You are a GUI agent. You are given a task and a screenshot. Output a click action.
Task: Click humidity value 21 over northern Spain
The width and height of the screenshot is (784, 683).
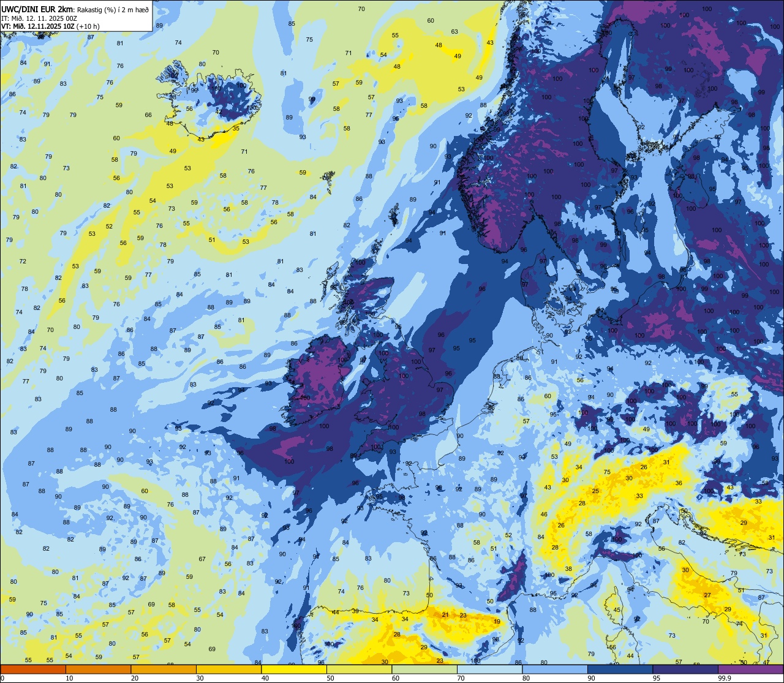tap(445, 614)
